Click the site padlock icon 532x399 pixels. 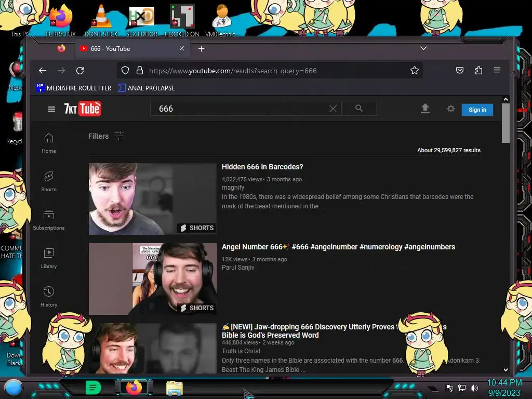[139, 70]
